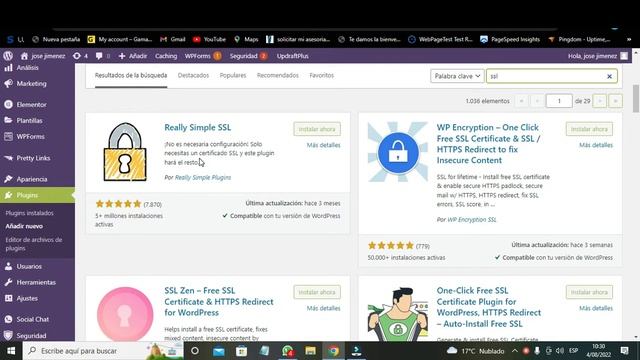
Task: Open the updates counter showing 4
Action: click(x=80, y=56)
